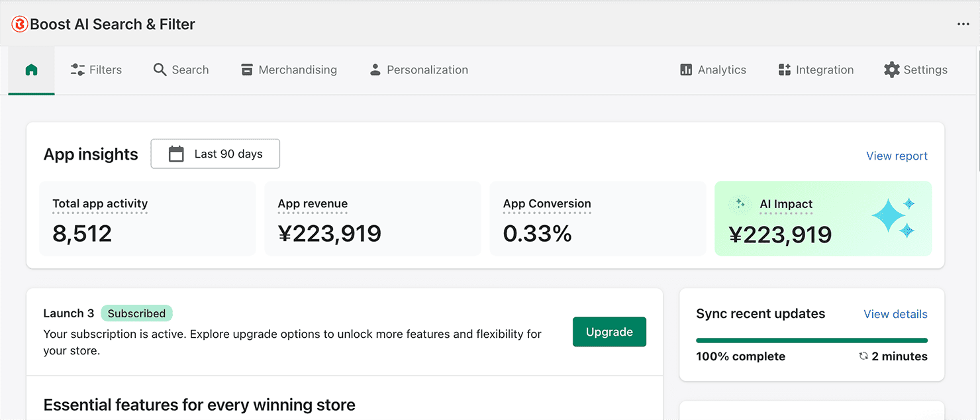
Task: Open the View report link
Action: click(x=897, y=156)
